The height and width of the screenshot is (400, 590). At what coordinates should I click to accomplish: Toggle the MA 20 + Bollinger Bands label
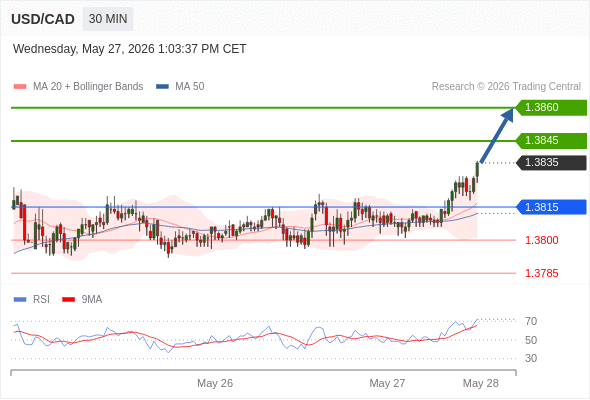[x=88, y=87]
